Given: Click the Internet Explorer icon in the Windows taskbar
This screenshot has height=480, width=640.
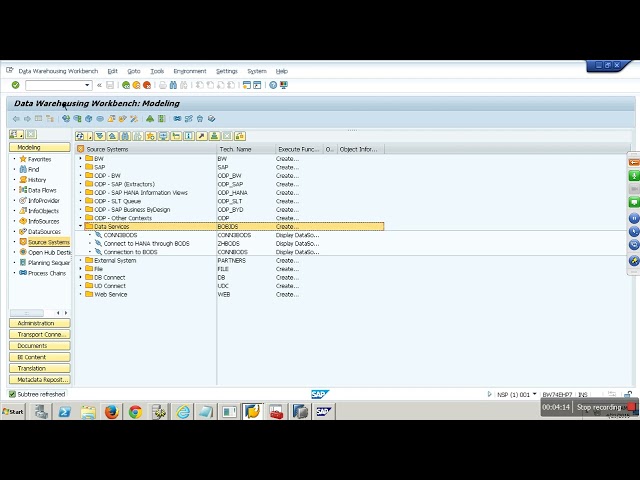Looking at the screenshot, I should click(182, 411).
